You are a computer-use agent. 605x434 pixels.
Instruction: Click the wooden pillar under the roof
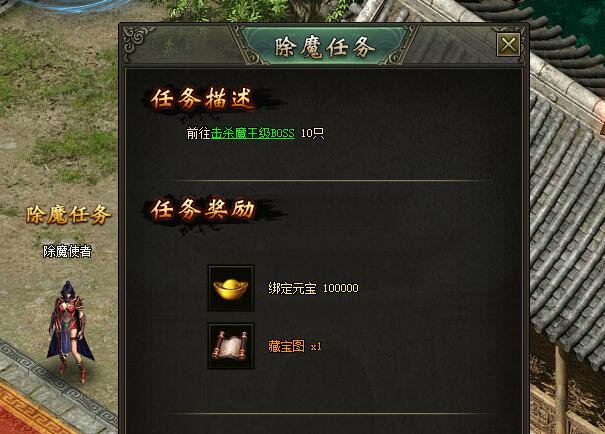[561, 388]
